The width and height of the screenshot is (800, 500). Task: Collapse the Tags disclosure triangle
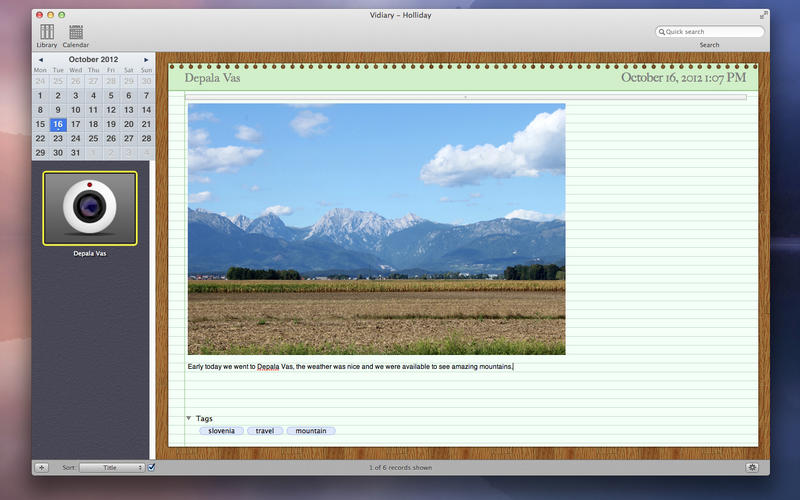tap(188, 418)
